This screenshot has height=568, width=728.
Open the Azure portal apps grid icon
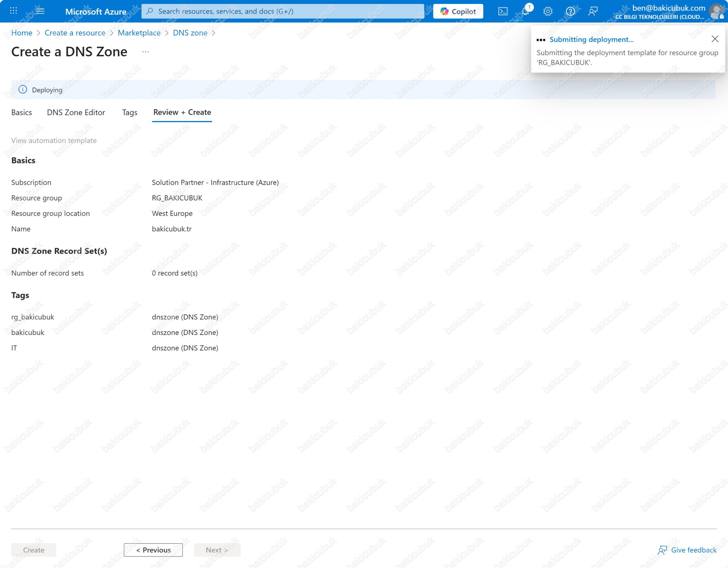[x=13, y=11]
